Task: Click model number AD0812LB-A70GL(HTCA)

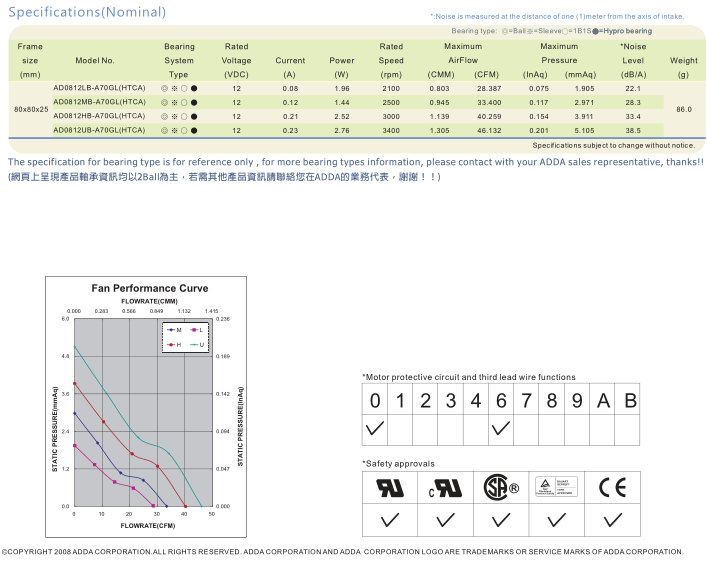Action: coord(99,88)
